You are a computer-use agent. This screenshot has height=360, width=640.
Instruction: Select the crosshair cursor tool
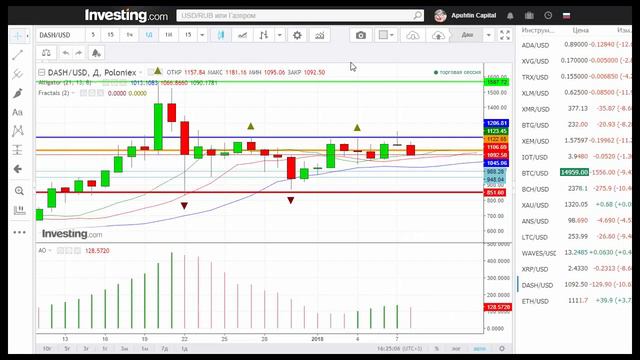coord(18,36)
